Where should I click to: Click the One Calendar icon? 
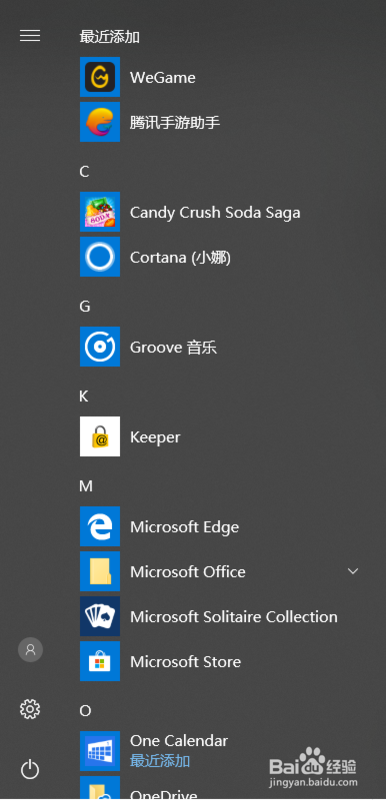pyautogui.click(x=100, y=751)
